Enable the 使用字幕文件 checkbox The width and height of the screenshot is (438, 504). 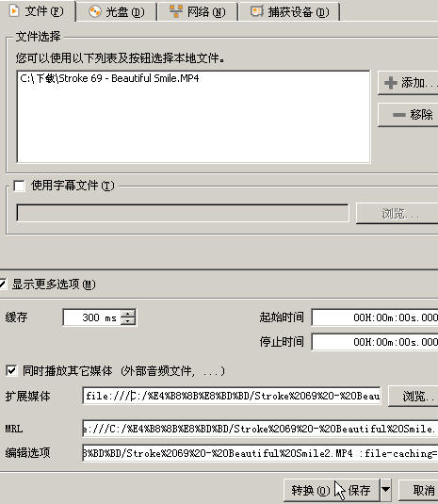click(19, 186)
